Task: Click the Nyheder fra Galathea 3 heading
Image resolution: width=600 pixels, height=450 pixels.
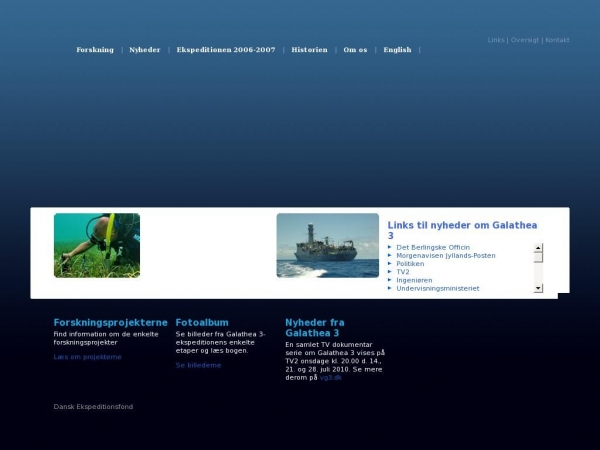Action: point(315,328)
